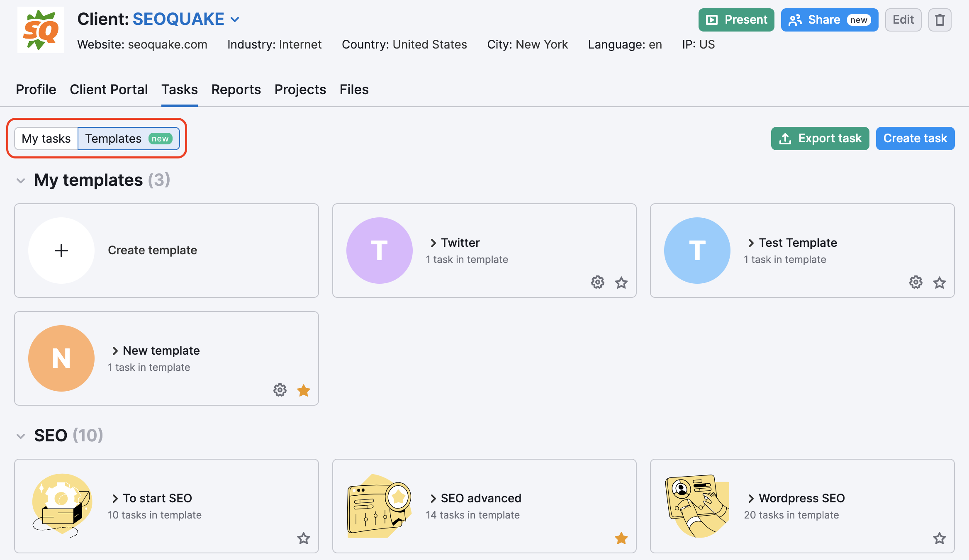Collapse the My templates section
Viewport: 969px width, 560px height.
21,180
